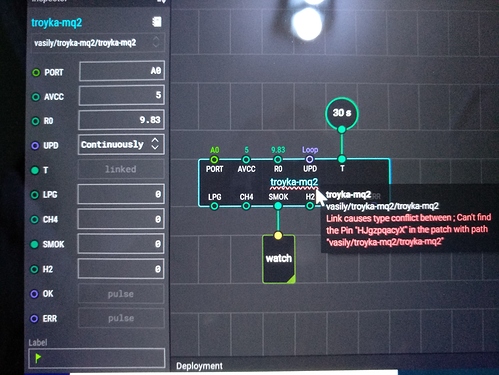Click the SMOK output pin on node

(278, 206)
